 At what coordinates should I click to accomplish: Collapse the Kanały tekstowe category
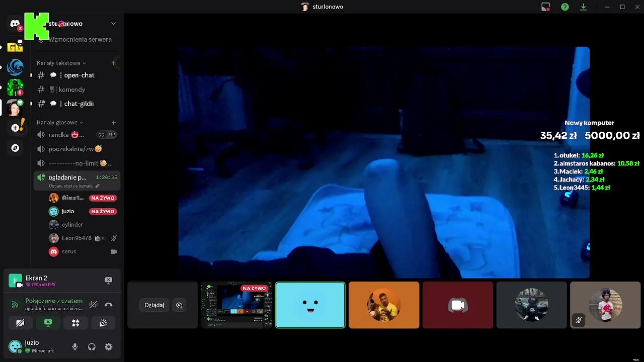coord(61,63)
